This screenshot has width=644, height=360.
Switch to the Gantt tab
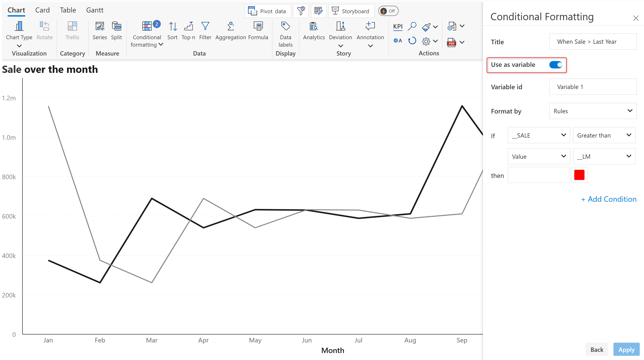(x=95, y=10)
